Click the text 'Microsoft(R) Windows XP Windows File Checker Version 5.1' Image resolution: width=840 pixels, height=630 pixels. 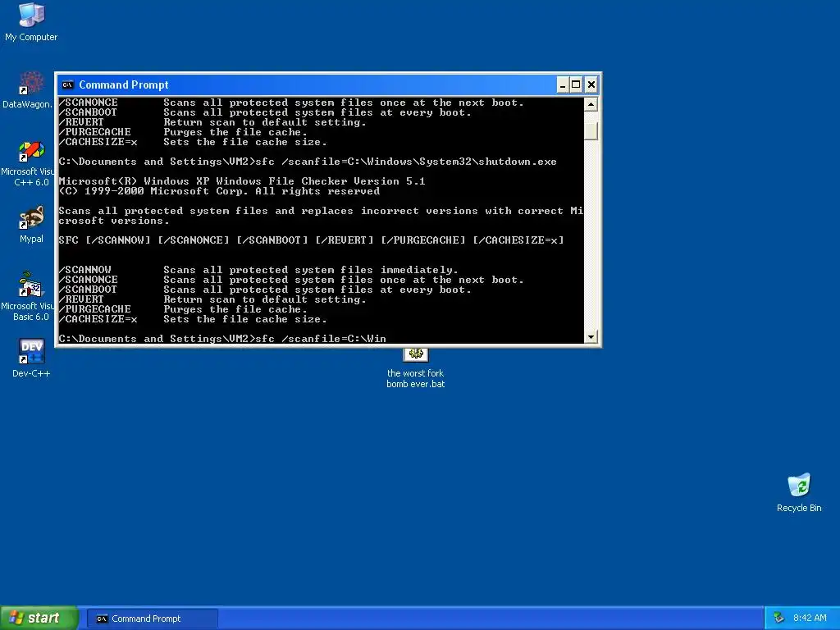(242, 181)
